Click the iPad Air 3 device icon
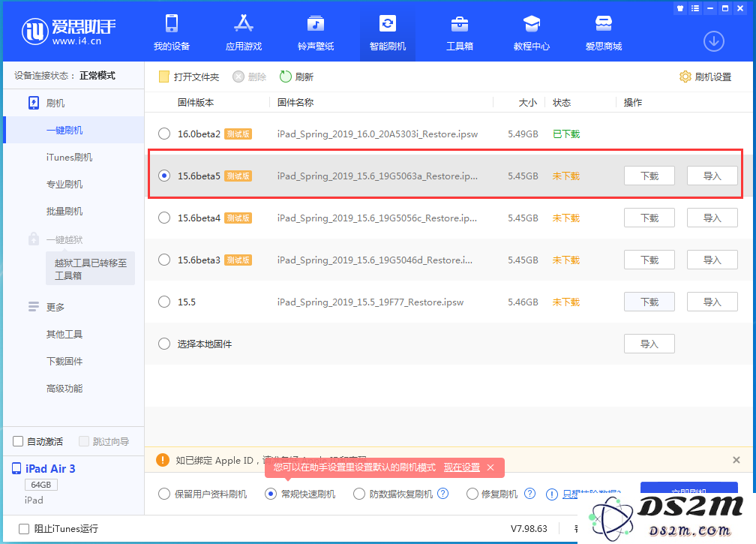Screen dimensions: 756x544 pos(16,468)
